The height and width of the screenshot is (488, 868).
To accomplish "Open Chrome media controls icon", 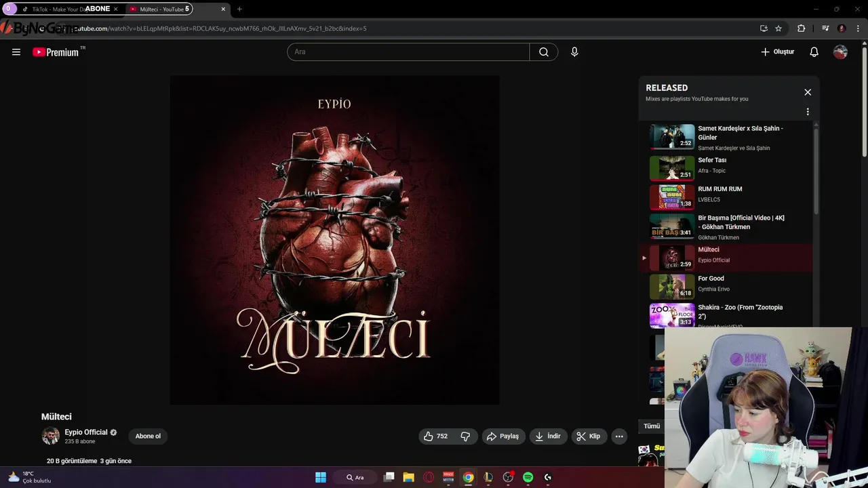I will click(825, 28).
